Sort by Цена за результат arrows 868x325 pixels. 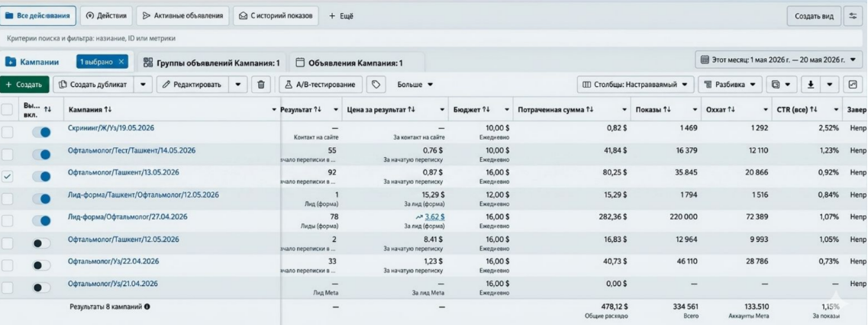[x=411, y=110]
